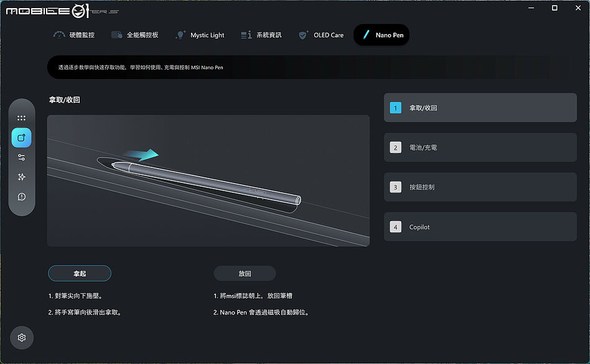Open the OLED Care tab
Screen dimensions: 590x364
pyautogui.click(x=321, y=35)
